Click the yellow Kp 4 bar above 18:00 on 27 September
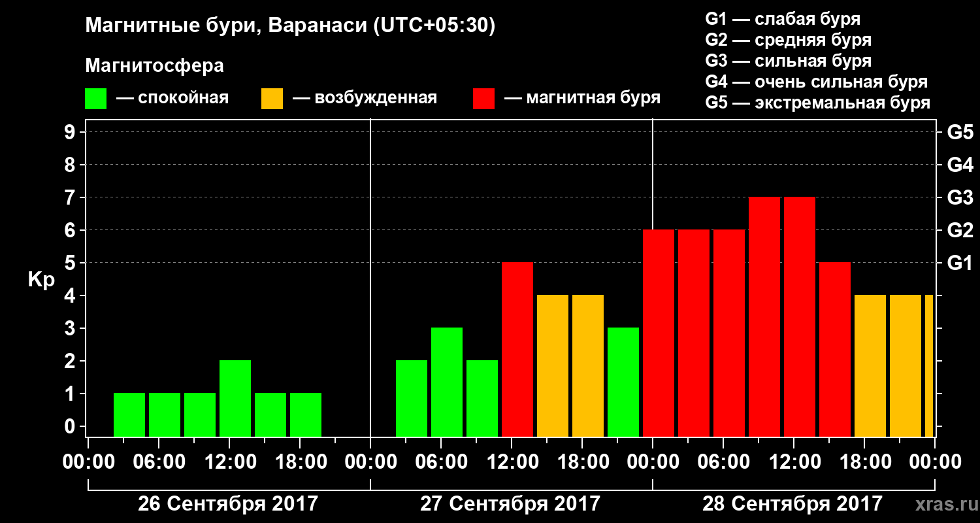The height and width of the screenshot is (523, 980). (x=588, y=365)
